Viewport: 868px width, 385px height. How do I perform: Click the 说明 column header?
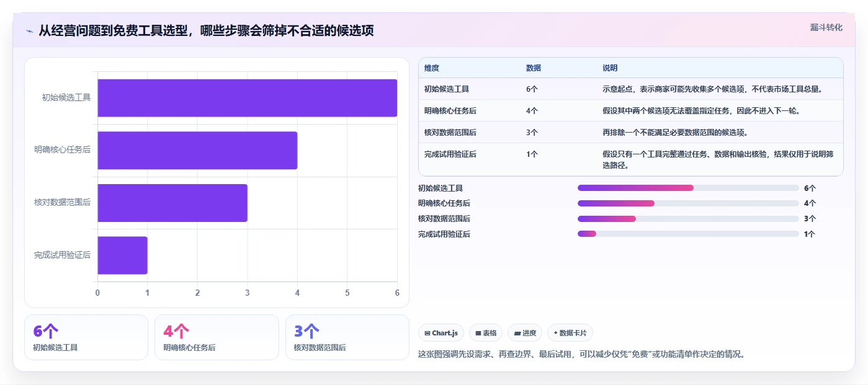click(x=610, y=68)
